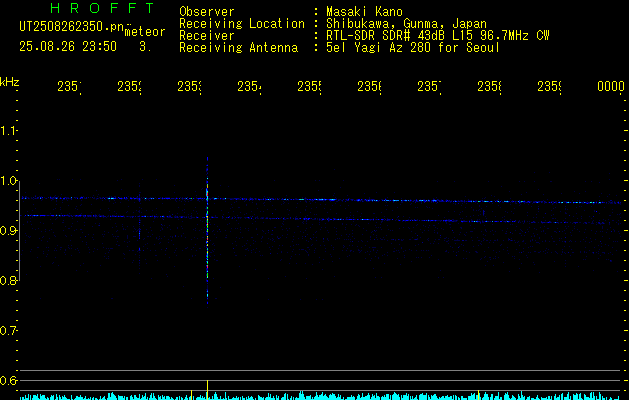
Task: Select the RTL-SDR SDR# 43dB receiver details
Action: pos(438,36)
